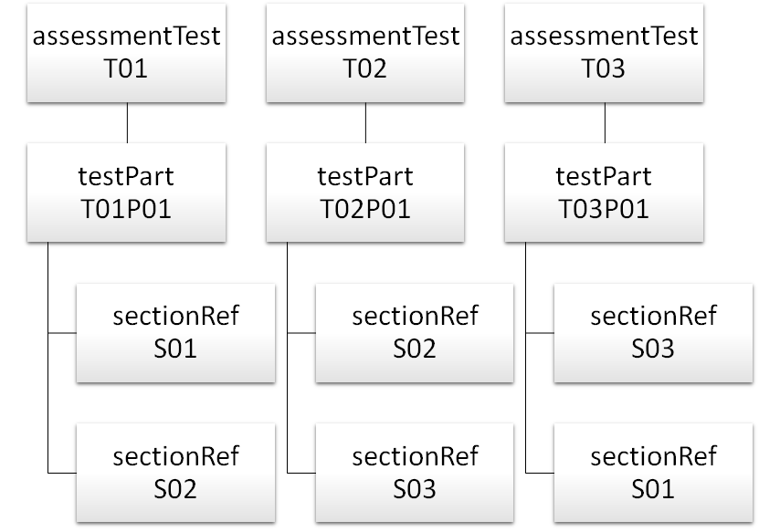Select sectionRef S02 under testPart T02P01
This screenshot has width=780, height=532.
tap(415, 332)
